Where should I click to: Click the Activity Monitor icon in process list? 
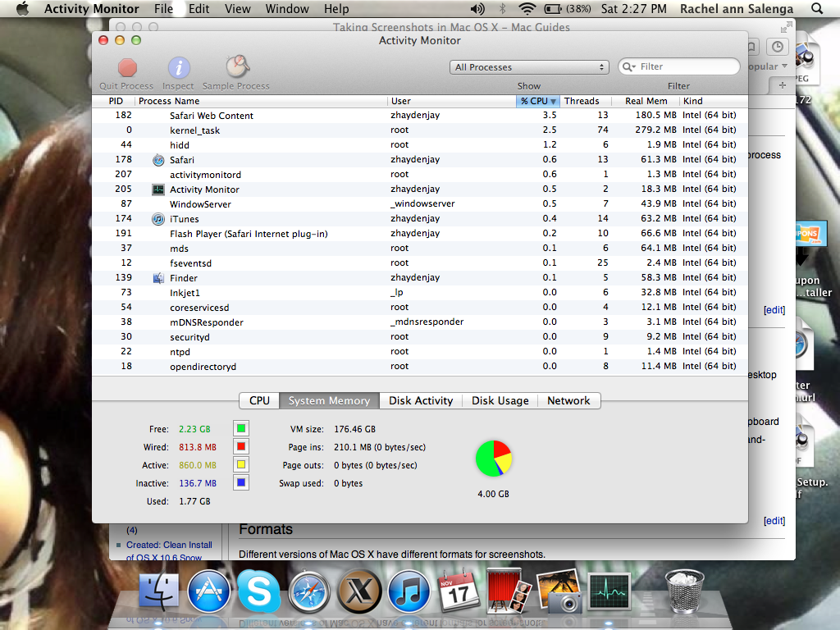click(158, 189)
